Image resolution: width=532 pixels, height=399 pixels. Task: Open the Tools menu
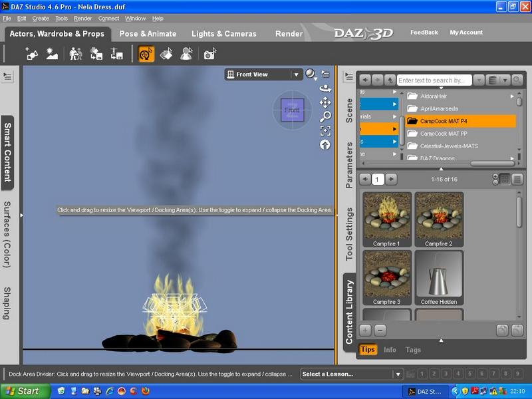pyautogui.click(x=61, y=19)
